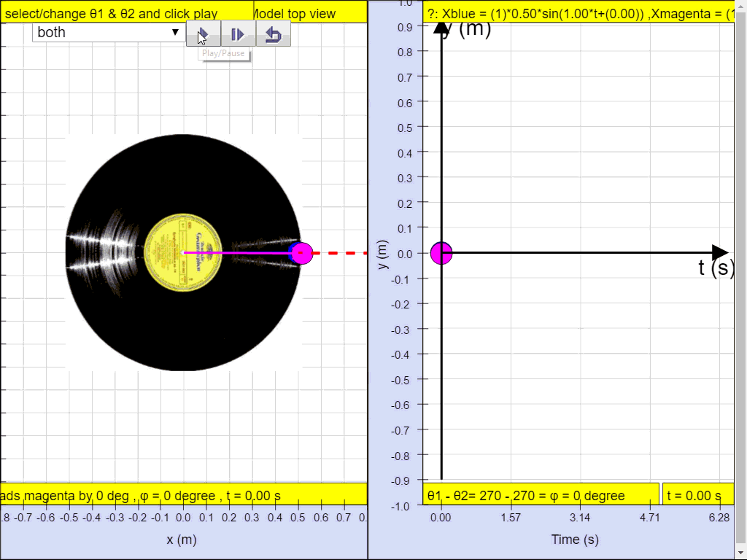Click the vertical scrollbar at right edge
The width and height of the screenshot is (747, 560).
[741, 280]
